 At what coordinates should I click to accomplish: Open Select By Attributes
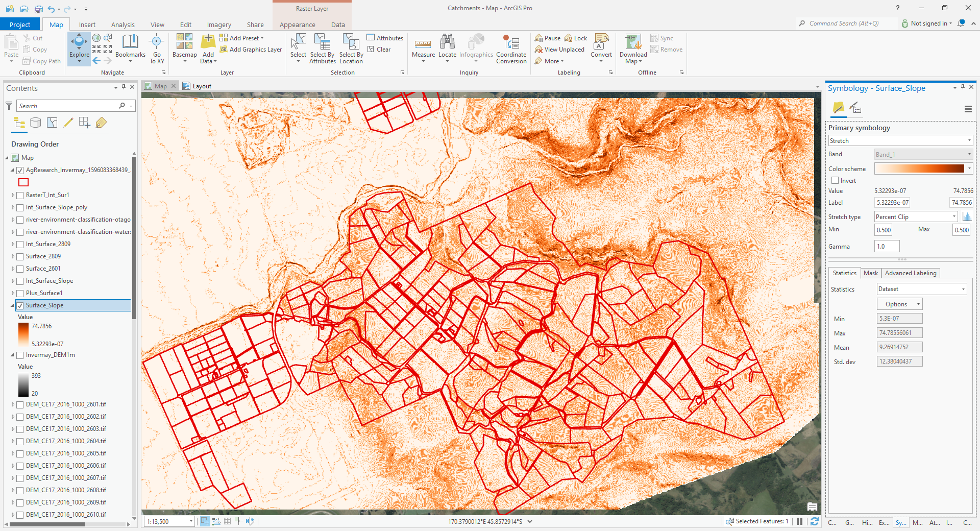point(322,49)
